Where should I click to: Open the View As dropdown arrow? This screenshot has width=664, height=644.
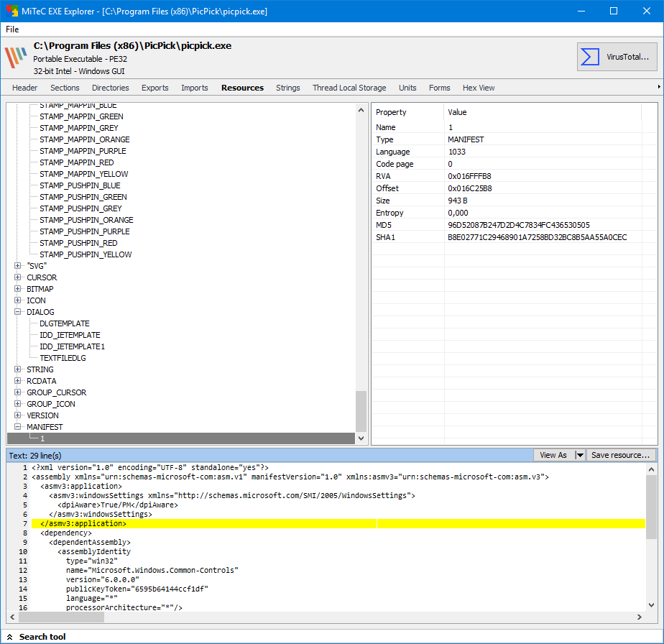[580, 455]
